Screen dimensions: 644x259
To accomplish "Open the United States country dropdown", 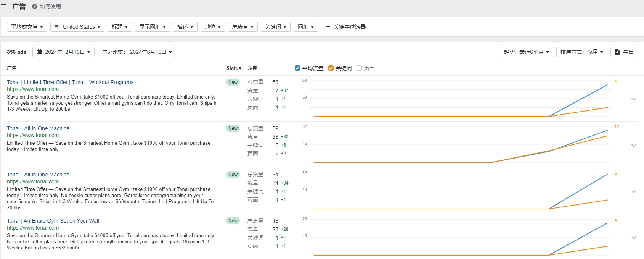I will [x=77, y=27].
